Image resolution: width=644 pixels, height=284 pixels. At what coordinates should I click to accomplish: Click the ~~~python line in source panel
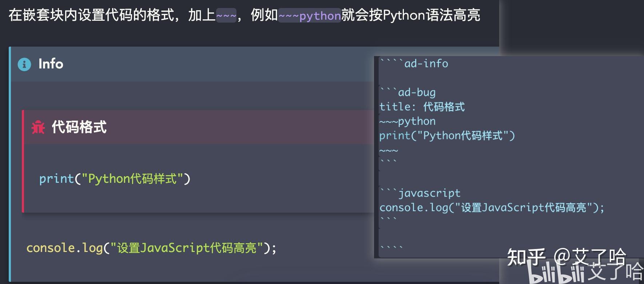tap(408, 121)
